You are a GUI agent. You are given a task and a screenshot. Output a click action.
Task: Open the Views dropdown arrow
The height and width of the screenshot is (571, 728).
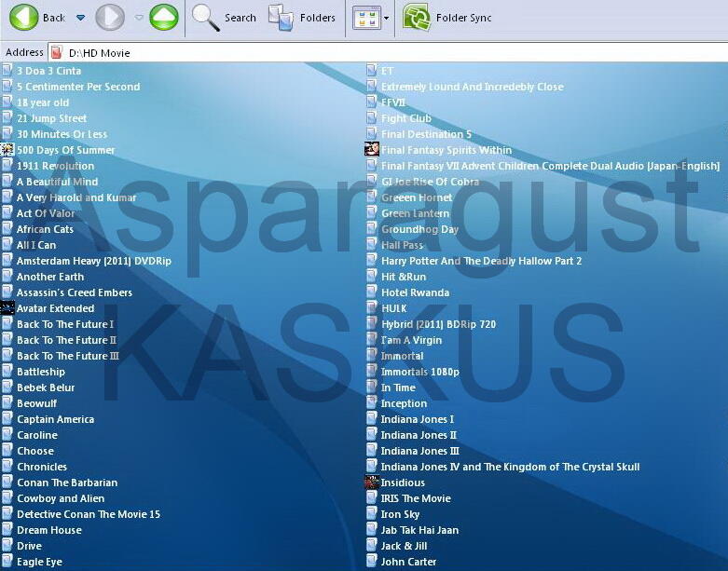(x=386, y=18)
